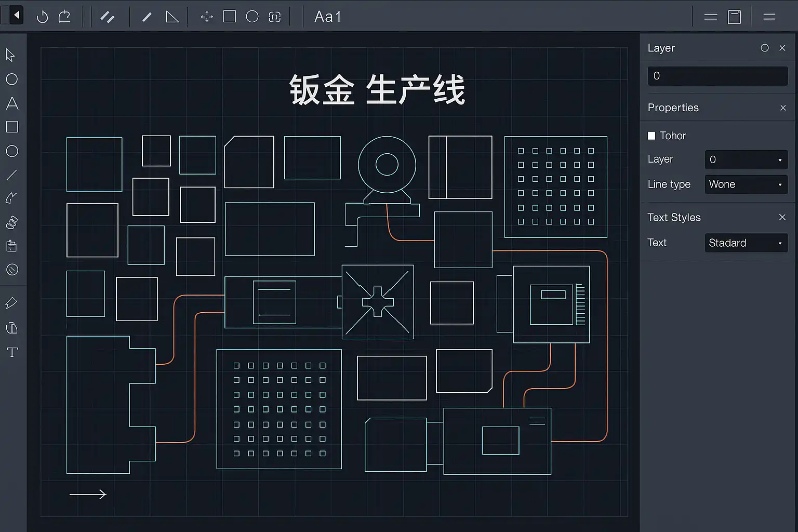Click the Layer name input field
The height and width of the screenshot is (532, 798).
coord(717,76)
